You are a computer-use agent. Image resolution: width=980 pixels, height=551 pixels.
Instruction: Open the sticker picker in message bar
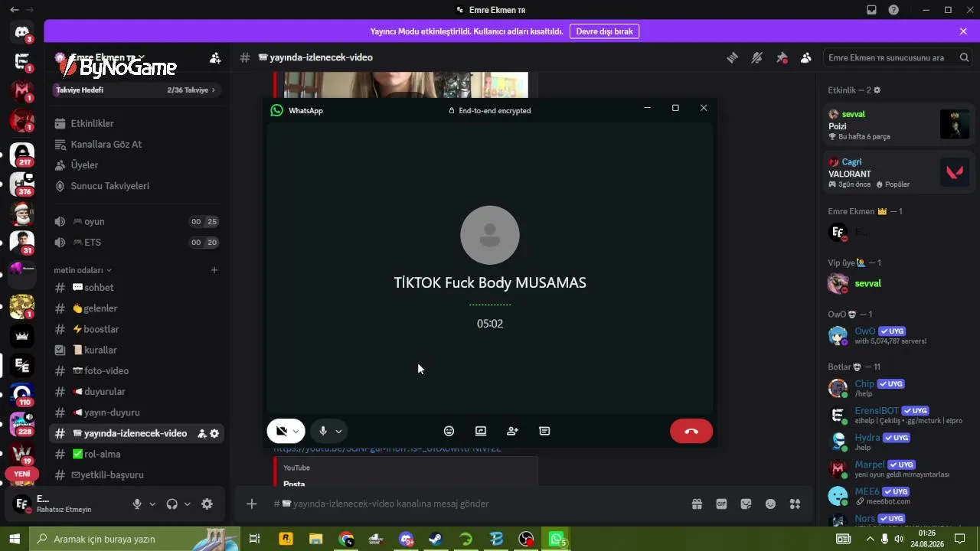pos(746,504)
